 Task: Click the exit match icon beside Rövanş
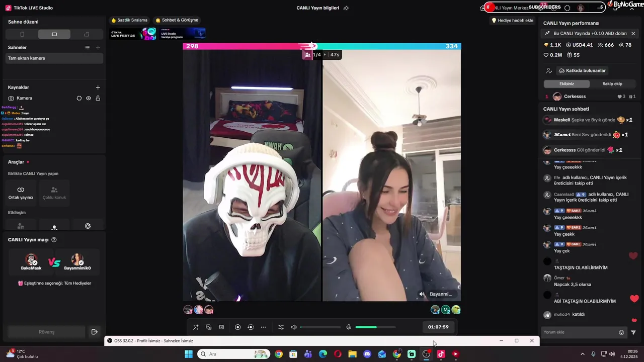click(x=94, y=332)
